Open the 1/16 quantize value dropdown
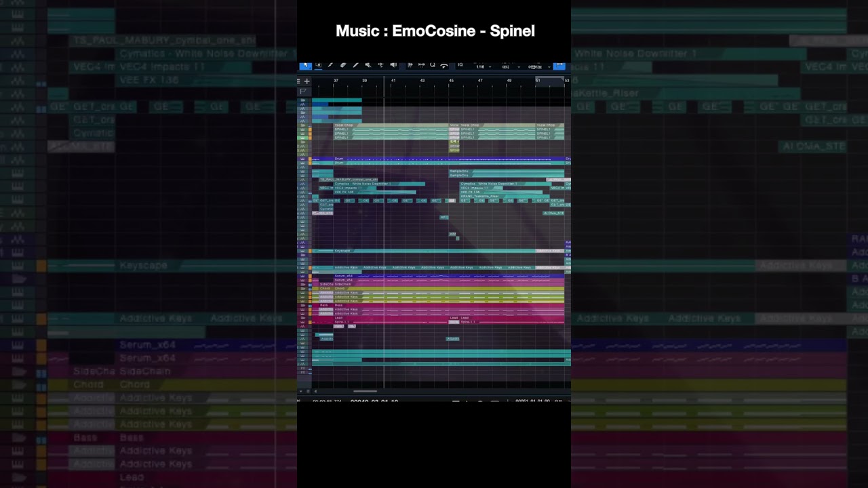Viewport: 868px width, 488px height. [484, 67]
